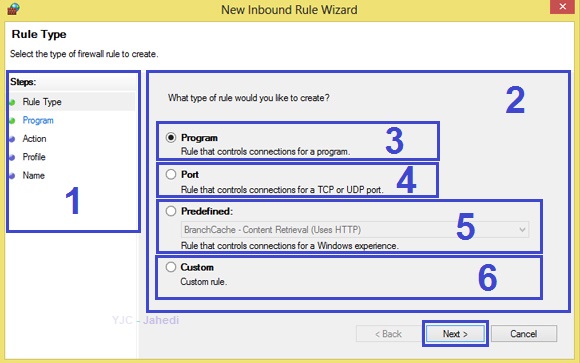Go to Rule Type step in sidebar
The image size is (580, 363).
click(x=42, y=102)
